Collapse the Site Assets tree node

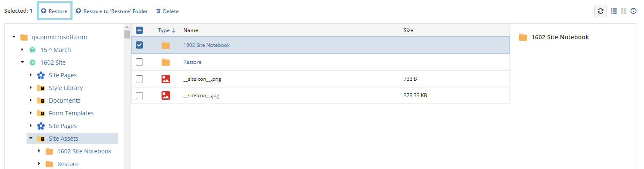click(x=31, y=139)
